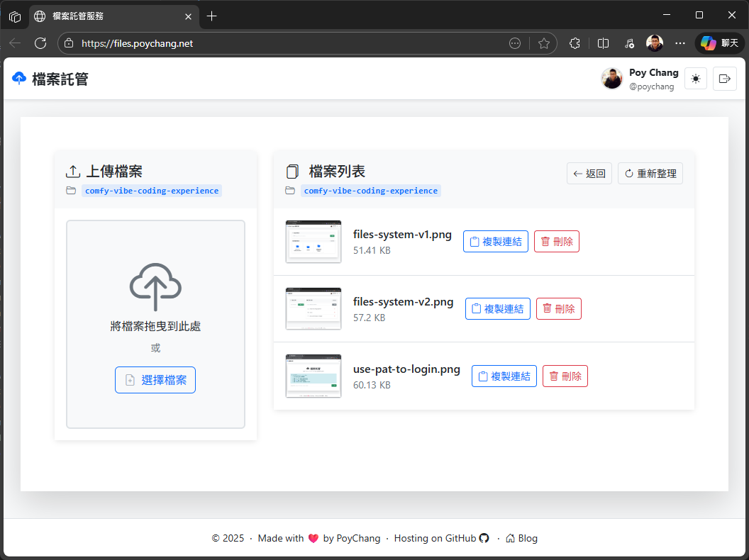Click the address bar URL field
This screenshot has width=749, height=560.
coord(284,43)
